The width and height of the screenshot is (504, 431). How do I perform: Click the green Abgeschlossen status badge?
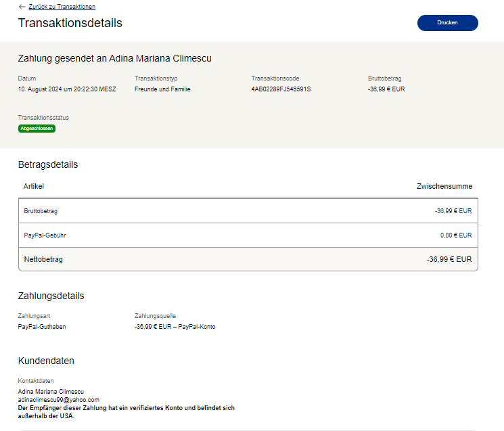(37, 129)
